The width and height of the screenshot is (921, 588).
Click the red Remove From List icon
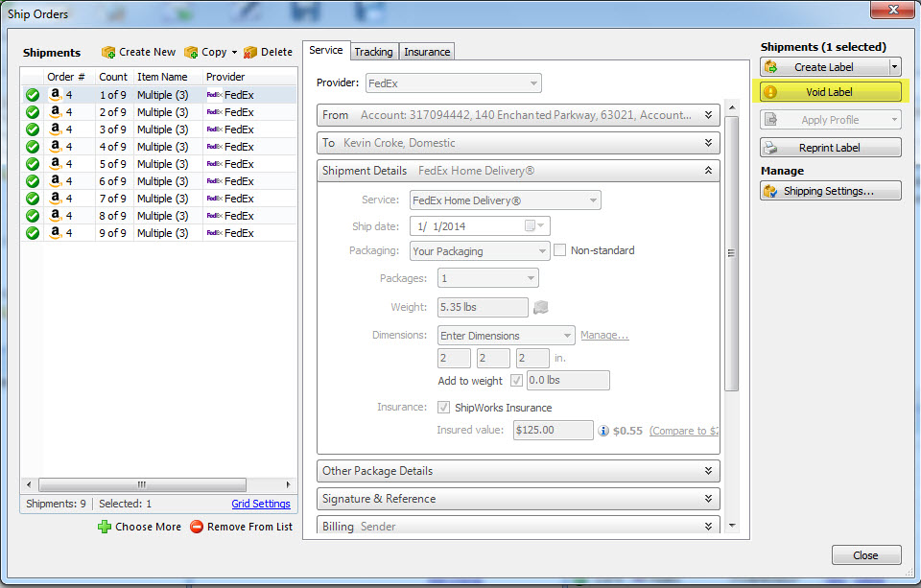[x=197, y=527]
